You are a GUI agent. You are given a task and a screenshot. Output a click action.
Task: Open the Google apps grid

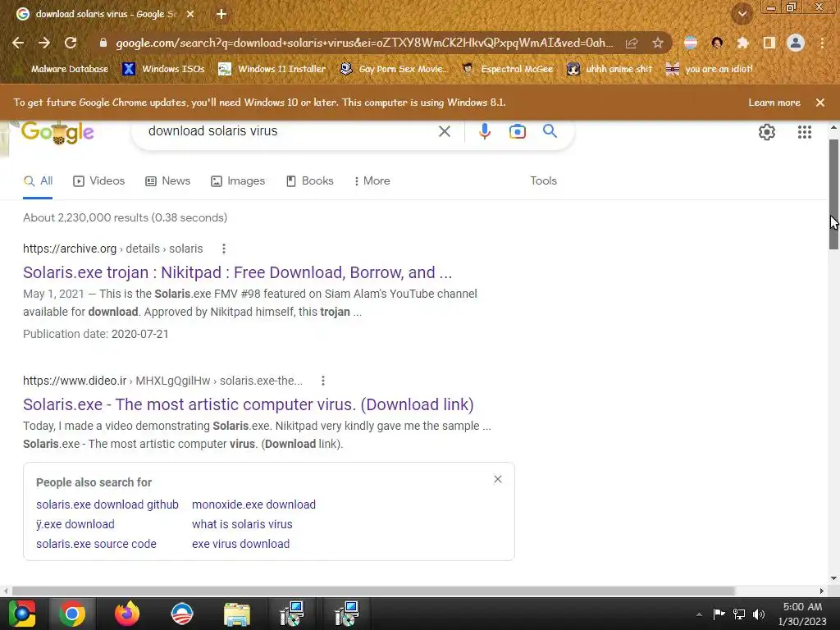coord(804,132)
